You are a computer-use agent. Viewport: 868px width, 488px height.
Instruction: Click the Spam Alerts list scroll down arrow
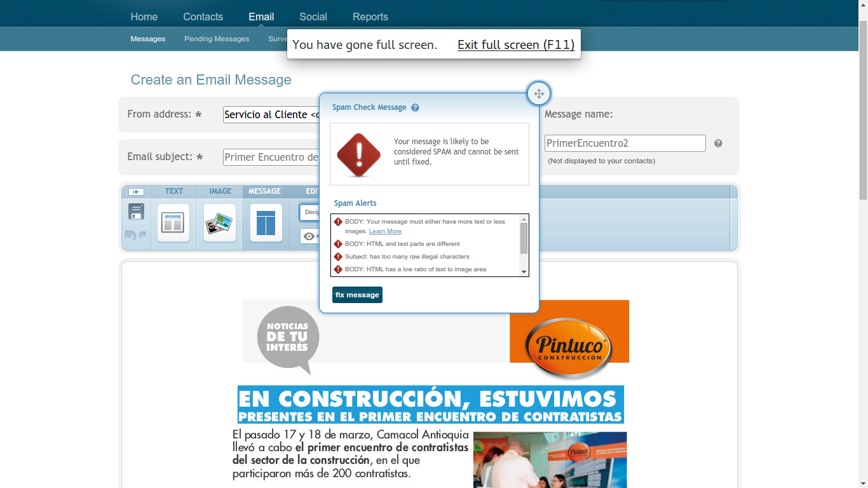point(524,272)
